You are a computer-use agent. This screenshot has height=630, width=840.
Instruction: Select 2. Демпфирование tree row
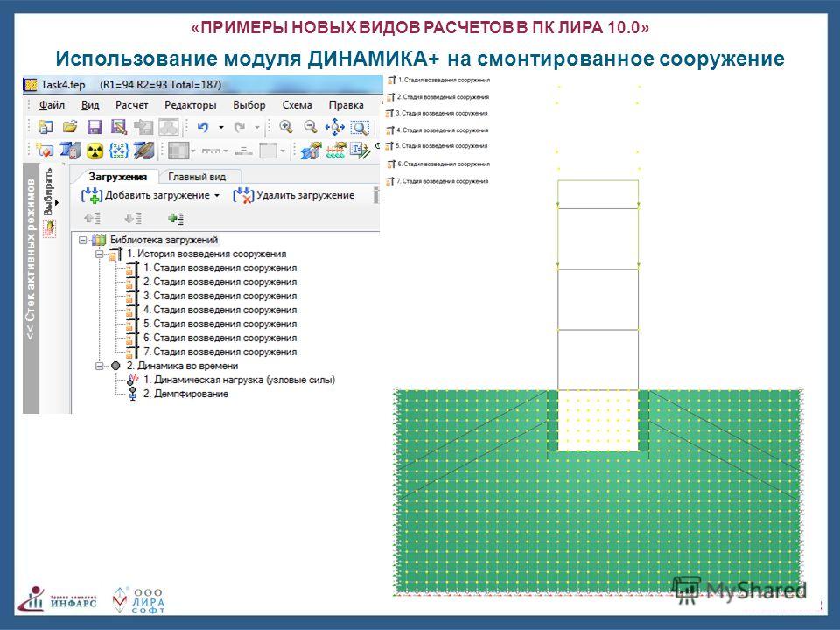click(185, 394)
